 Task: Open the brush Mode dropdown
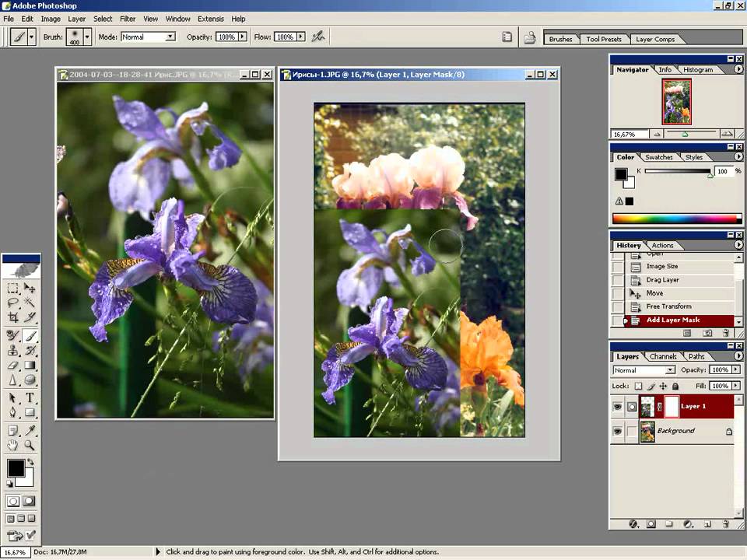pyautogui.click(x=148, y=37)
